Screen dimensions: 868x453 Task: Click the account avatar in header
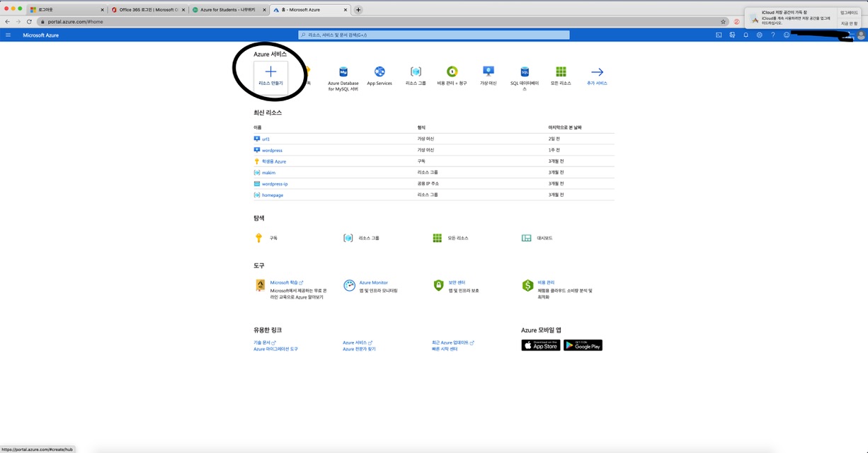[x=861, y=35]
